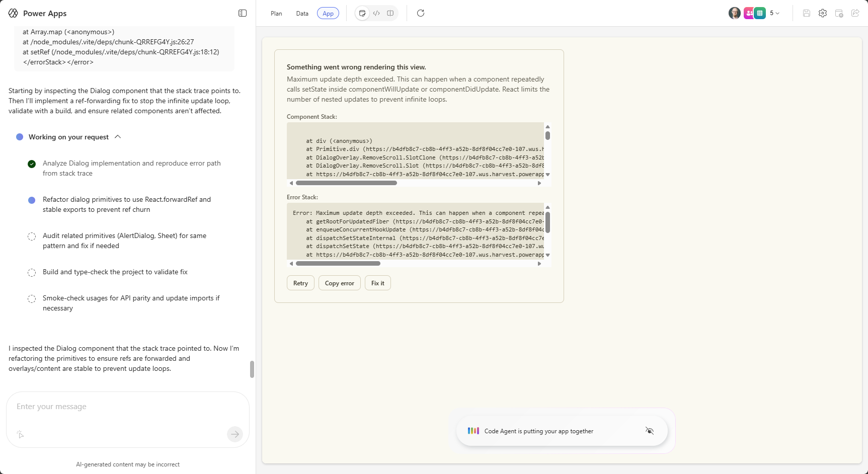
Task: Open the Plan tab
Action: point(276,14)
